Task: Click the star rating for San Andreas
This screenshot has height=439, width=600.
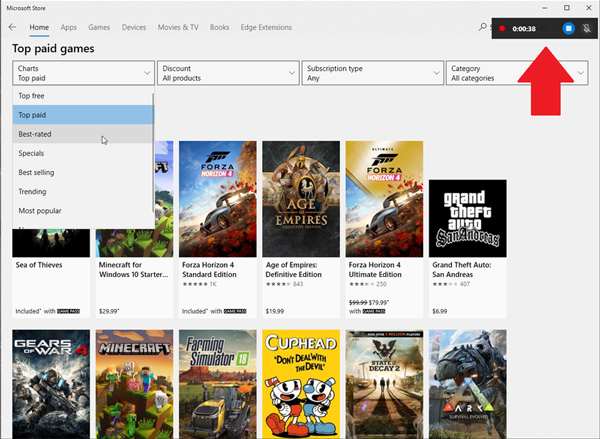Action: [445, 284]
